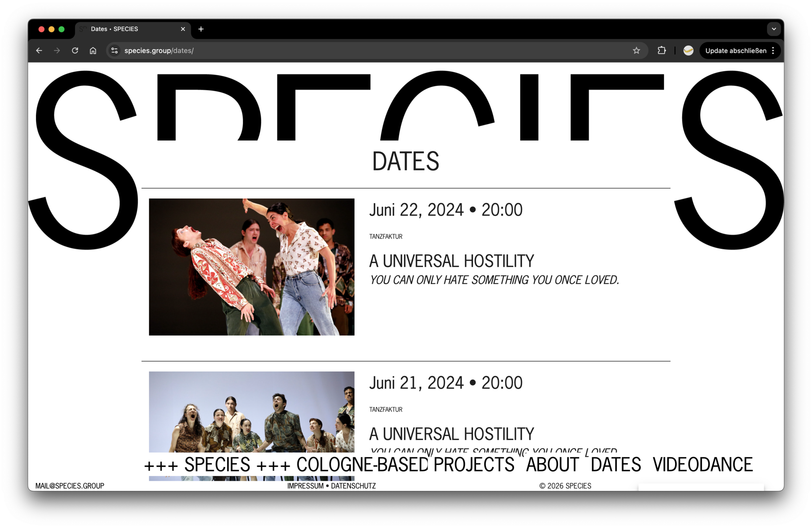This screenshot has height=528, width=812.
Task: Click the browser back arrow
Action: click(39, 50)
